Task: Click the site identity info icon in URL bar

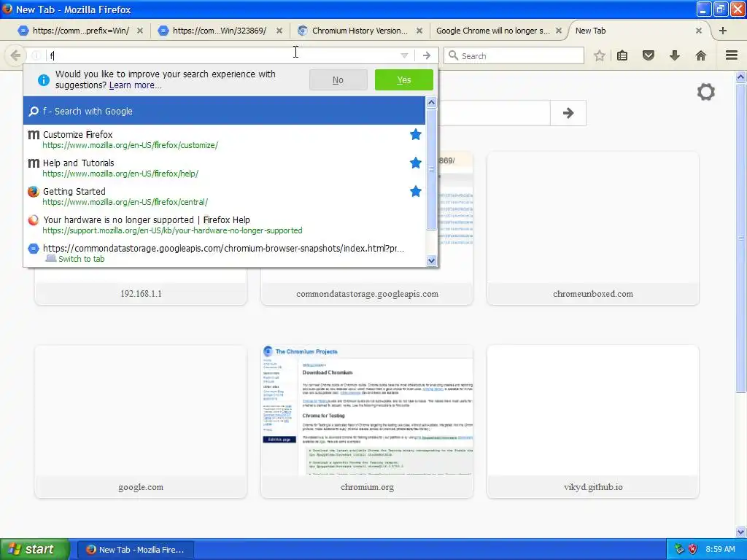Action: pos(36,55)
